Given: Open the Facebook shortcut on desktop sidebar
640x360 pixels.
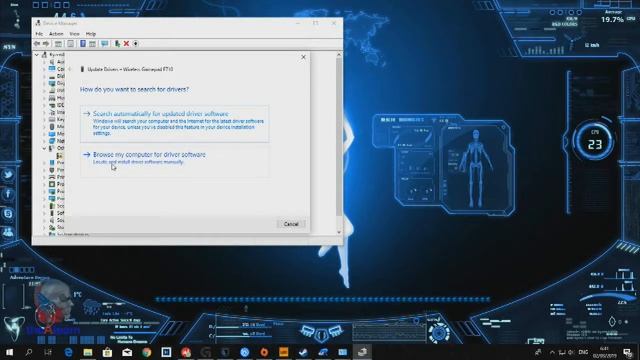Looking at the screenshot, I should (x=8, y=194).
